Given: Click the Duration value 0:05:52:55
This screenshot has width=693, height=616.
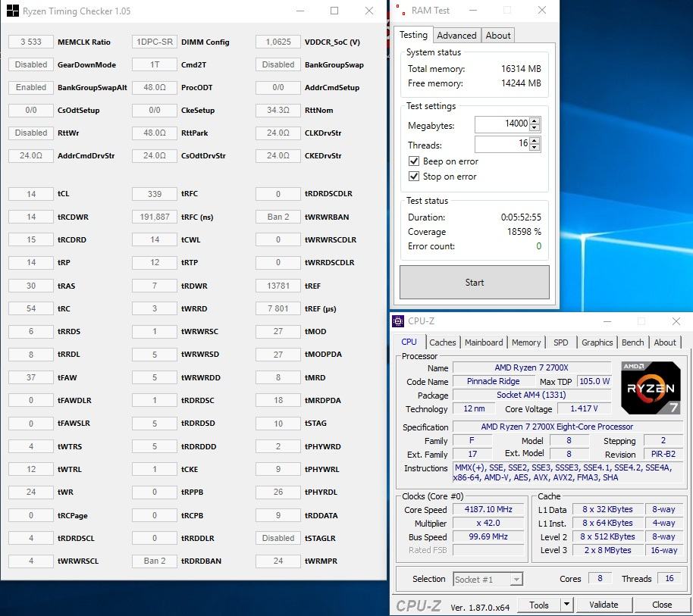Looking at the screenshot, I should point(521,217).
